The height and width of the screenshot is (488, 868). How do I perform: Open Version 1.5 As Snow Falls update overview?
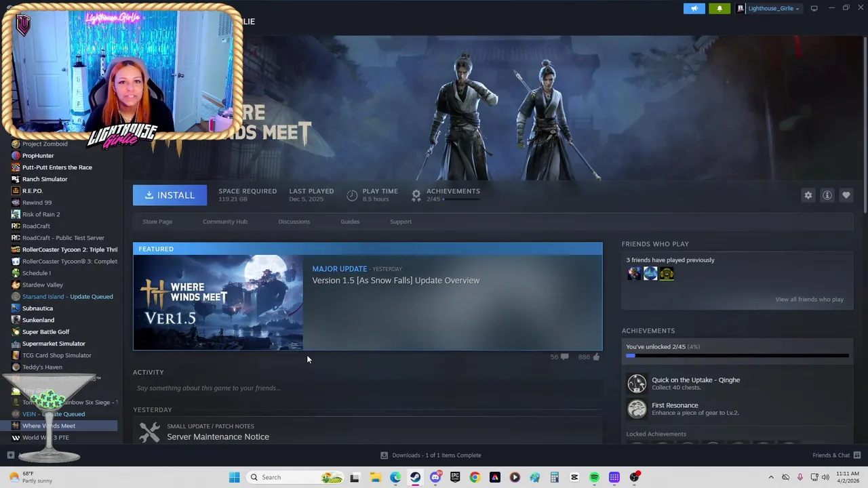coord(395,281)
